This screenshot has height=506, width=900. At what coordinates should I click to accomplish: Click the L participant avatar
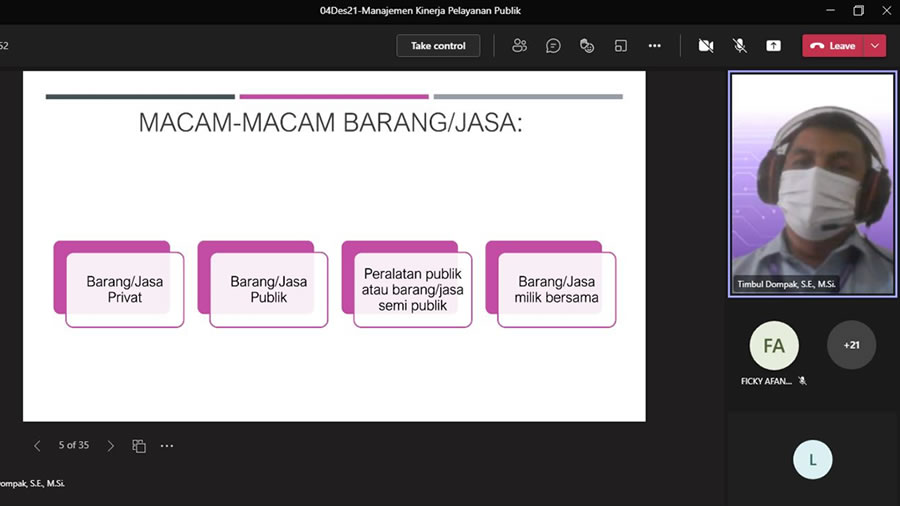click(812, 460)
